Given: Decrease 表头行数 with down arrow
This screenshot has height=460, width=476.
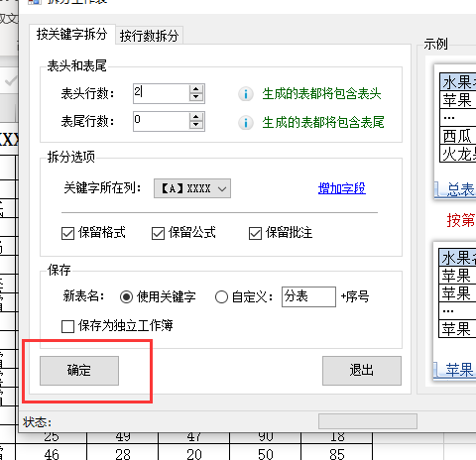Looking at the screenshot, I should click(196, 97).
